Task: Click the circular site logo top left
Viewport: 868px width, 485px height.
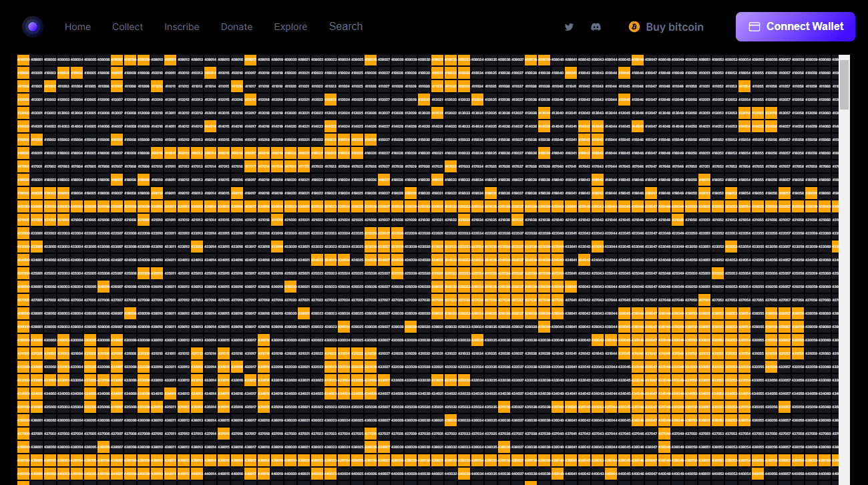Action: [33, 27]
